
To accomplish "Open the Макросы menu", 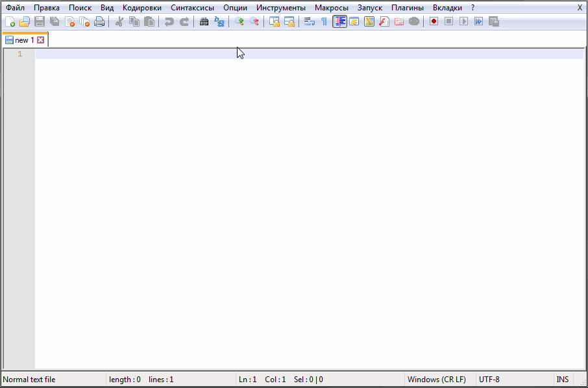I will click(x=331, y=7).
